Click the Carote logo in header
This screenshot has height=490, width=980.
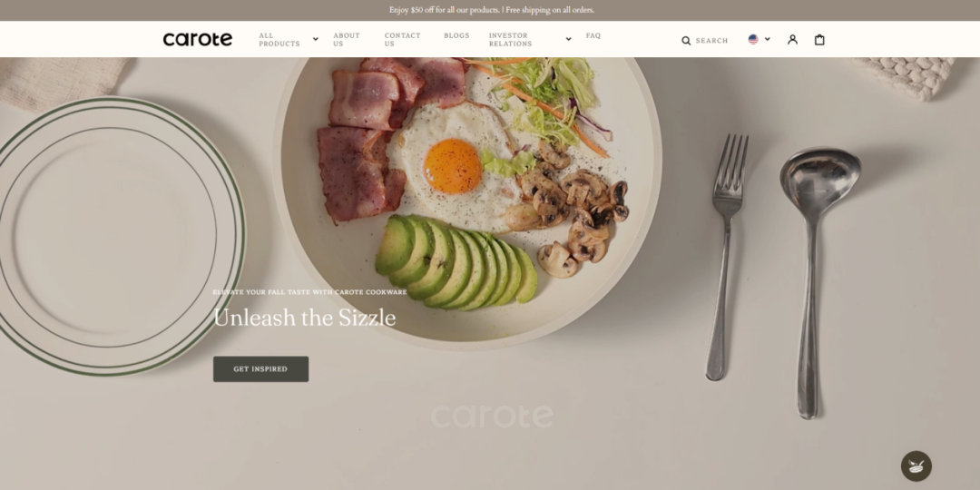(x=198, y=39)
